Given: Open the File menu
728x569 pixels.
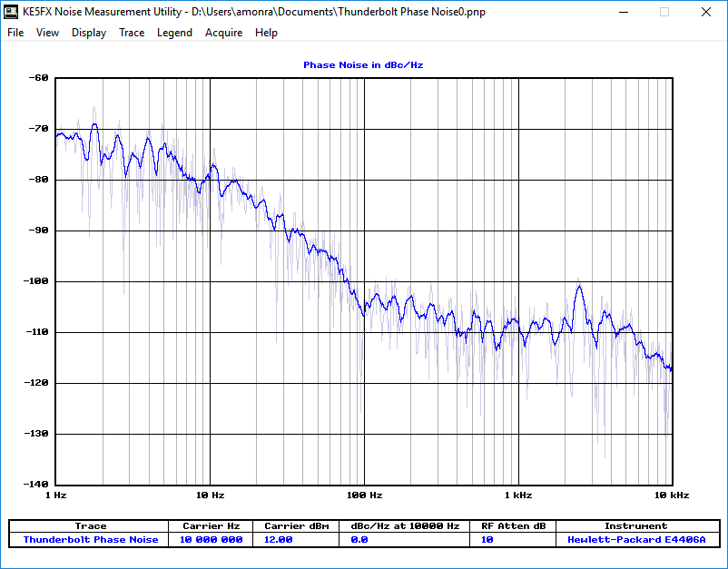Looking at the screenshot, I should click(15, 33).
